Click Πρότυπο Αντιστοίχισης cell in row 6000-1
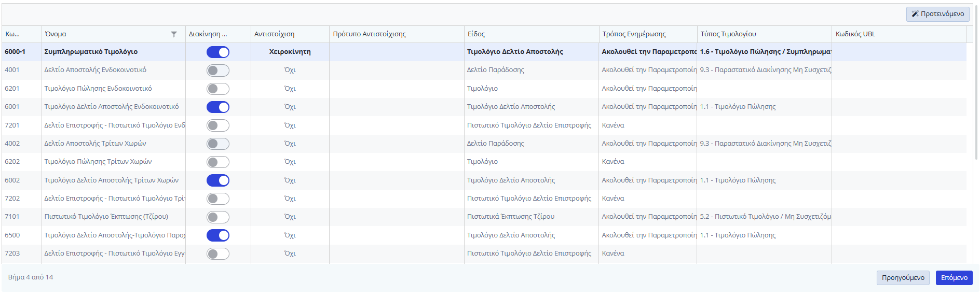The width and height of the screenshot is (980, 296). coord(396,52)
